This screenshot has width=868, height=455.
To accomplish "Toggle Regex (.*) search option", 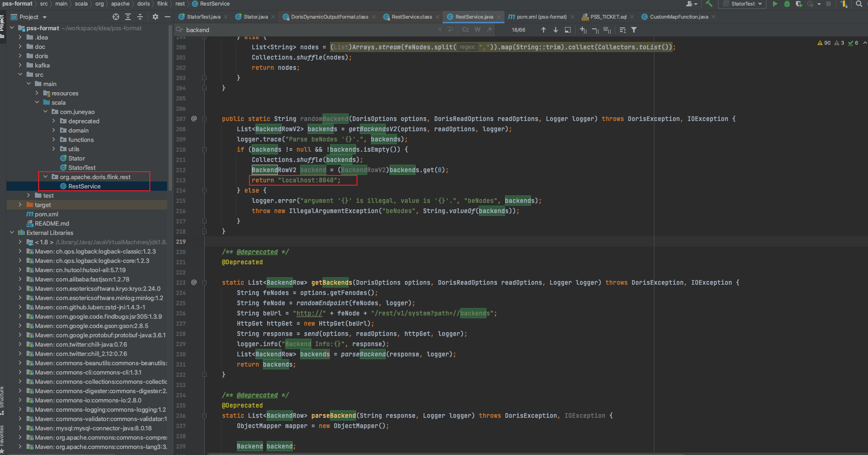I will coord(490,29).
